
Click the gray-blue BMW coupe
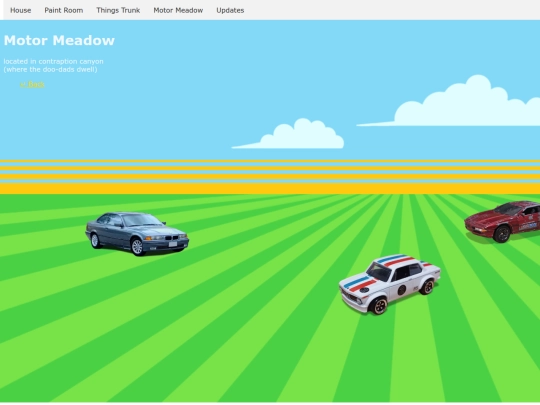(137, 234)
